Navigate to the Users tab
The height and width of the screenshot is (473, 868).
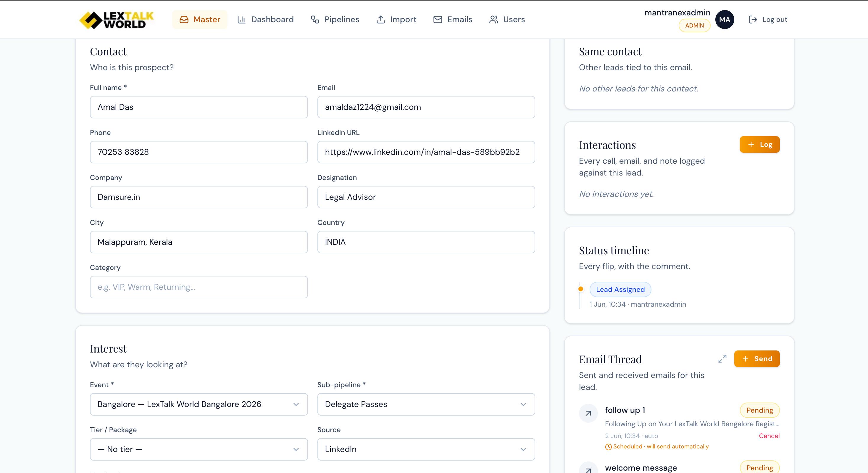tap(507, 20)
